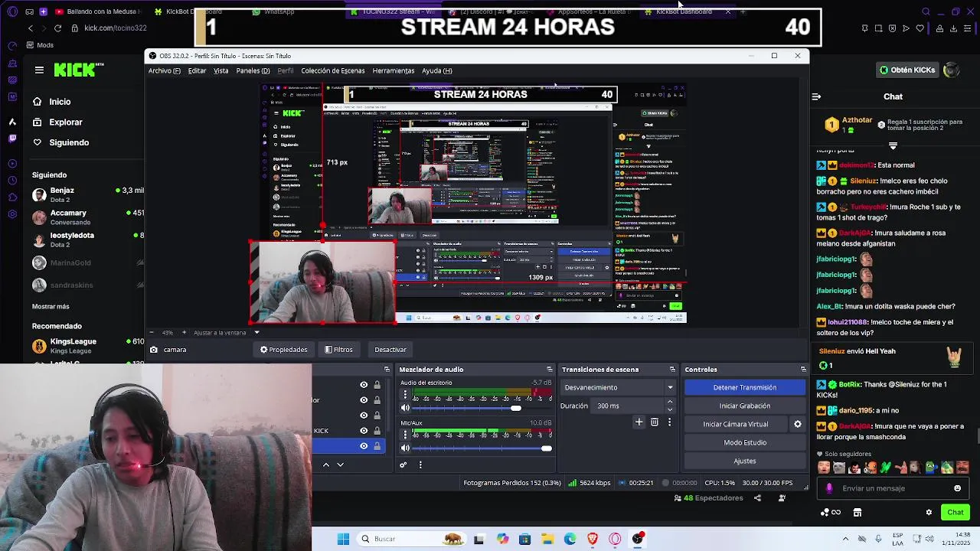Open virtual camera settings gear
This screenshot has width=980, height=551.
(x=797, y=424)
